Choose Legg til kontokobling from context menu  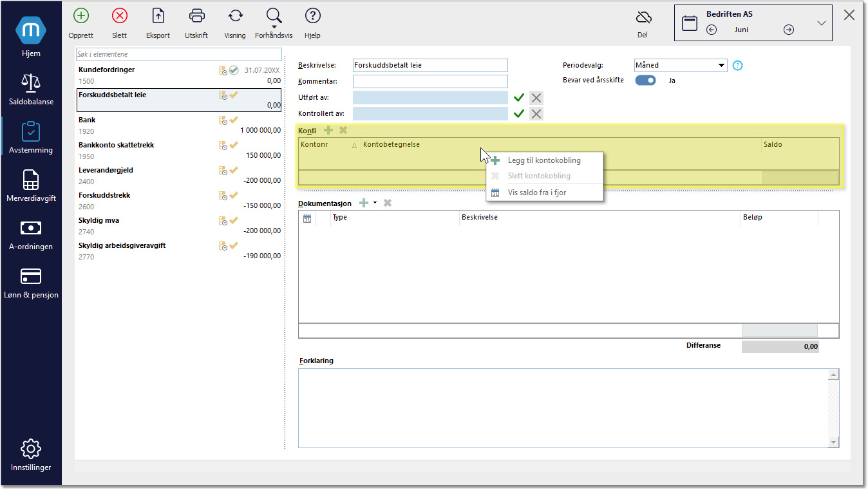click(x=544, y=160)
